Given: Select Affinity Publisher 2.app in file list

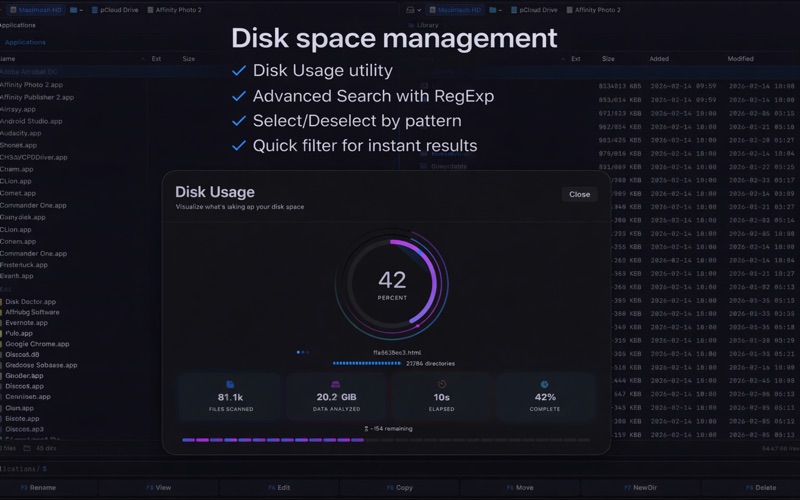Looking at the screenshot, I should pyautogui.click(x=37, y=97).
